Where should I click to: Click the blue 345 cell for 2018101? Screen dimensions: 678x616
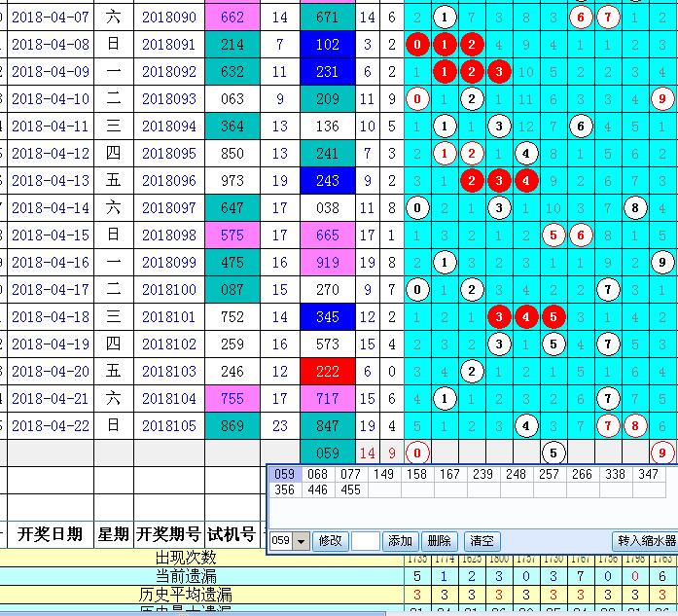[328, 317]
